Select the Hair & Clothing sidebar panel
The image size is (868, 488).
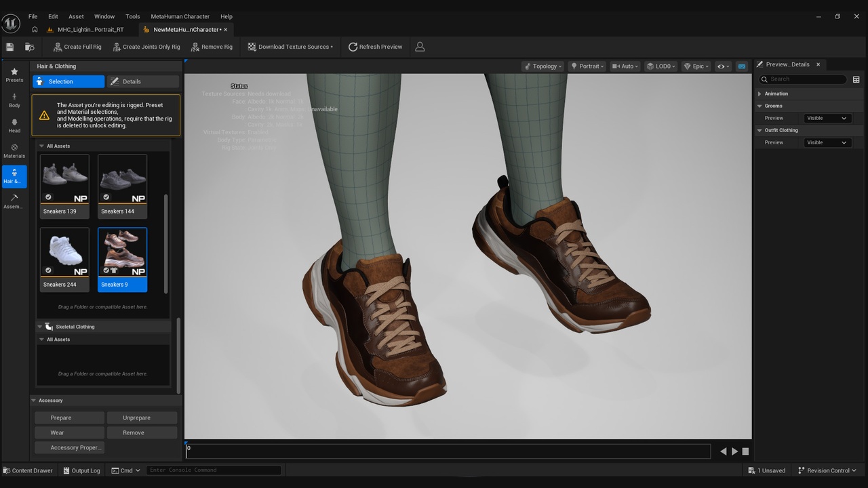(x=14, y=176)
